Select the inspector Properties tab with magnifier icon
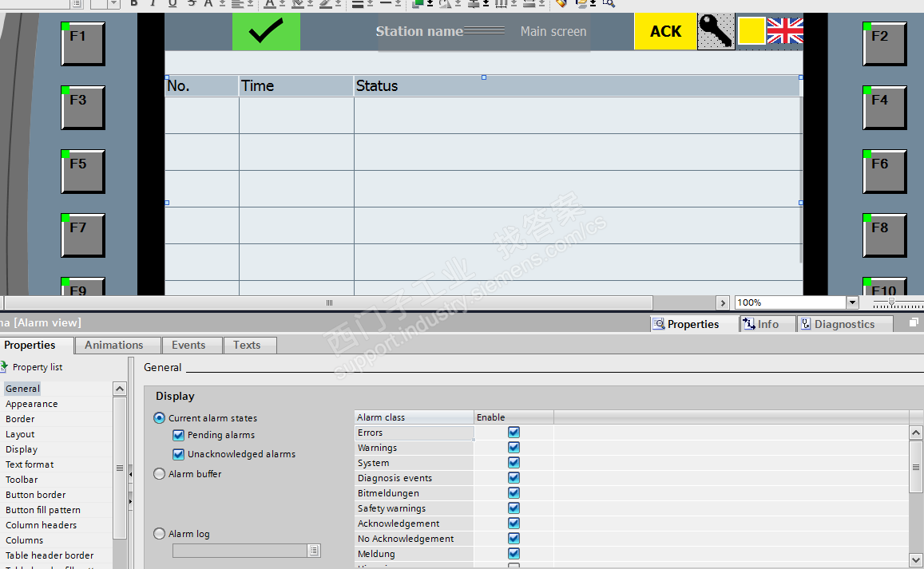The image size is (924, 569). click(693, 324)
